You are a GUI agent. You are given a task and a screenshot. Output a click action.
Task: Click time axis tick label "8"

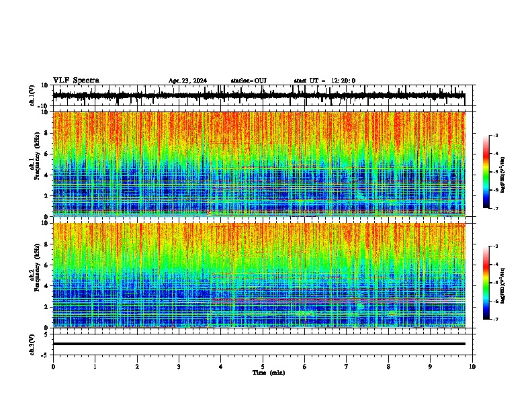(x=388, y=367)
